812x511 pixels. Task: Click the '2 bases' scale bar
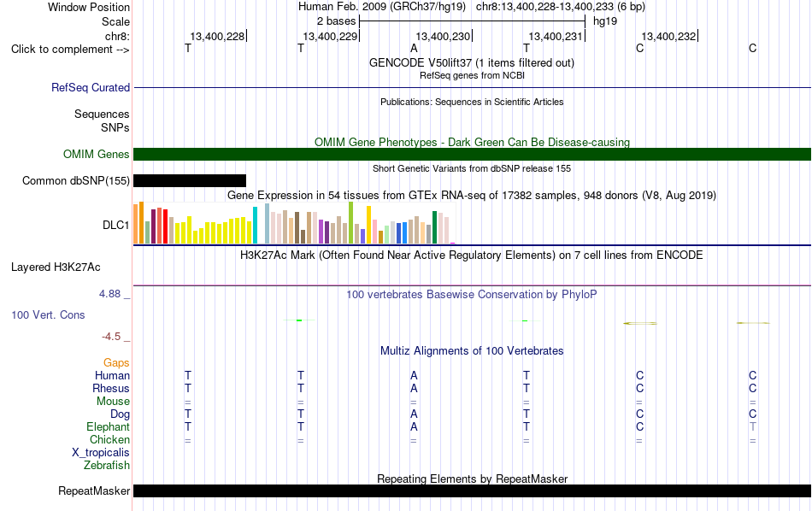(472, 21)
